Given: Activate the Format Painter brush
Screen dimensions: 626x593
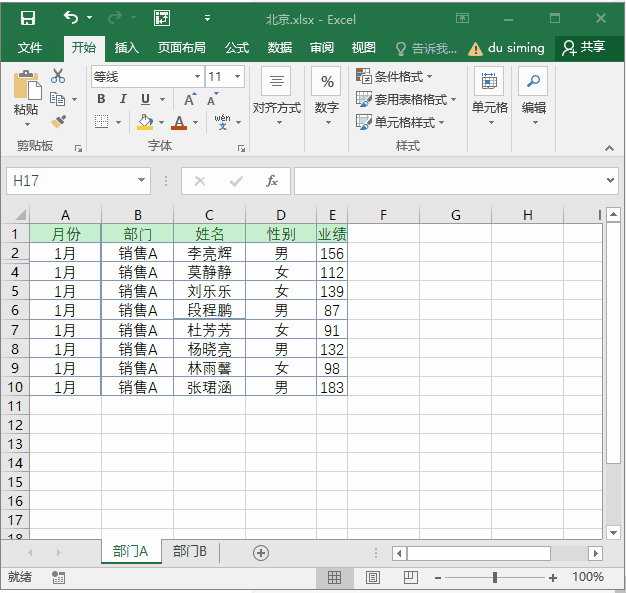Looking at the screenshot, I should (x=58, y=121).
